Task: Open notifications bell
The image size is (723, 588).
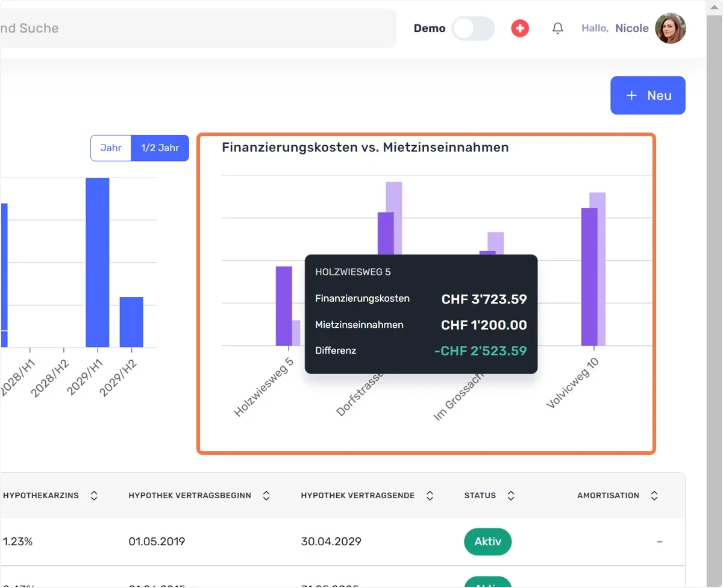Action: [x=558, y=28]
